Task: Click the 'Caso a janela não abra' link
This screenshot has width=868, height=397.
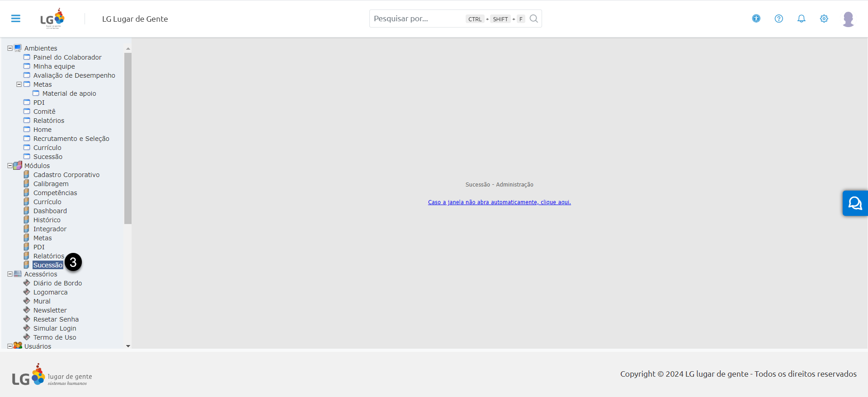Action: click(499, 202)
